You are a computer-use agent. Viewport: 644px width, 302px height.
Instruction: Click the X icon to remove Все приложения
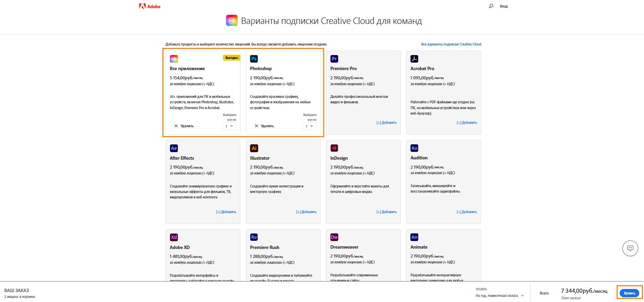pos(176,126)
